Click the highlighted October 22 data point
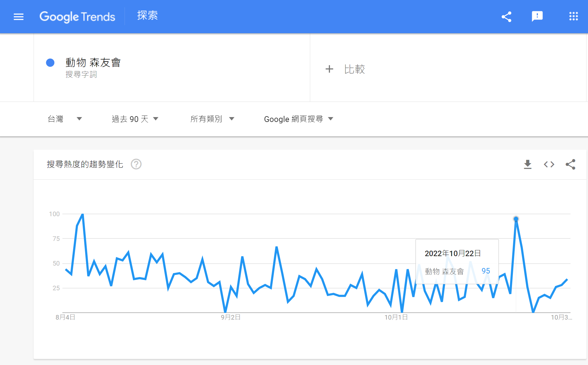This screenshot has width=588, height=365. 516,219
